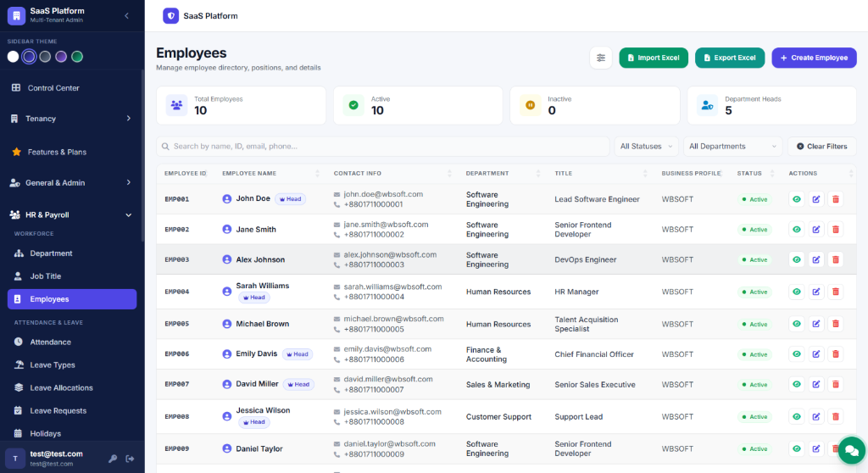Click the Export Excel button
The image size is (868, 473).
click(x=730, y=58)
